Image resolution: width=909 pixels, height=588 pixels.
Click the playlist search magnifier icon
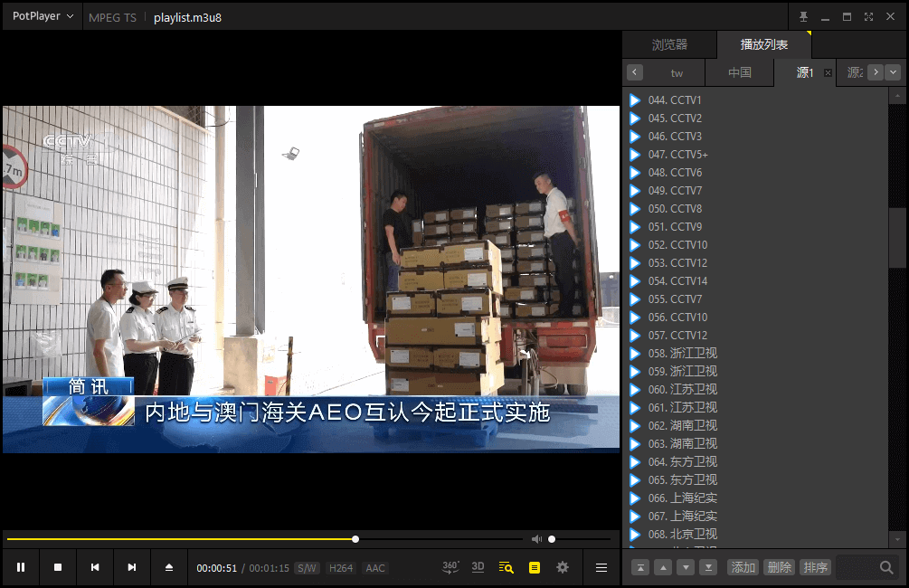click(885, 568)
